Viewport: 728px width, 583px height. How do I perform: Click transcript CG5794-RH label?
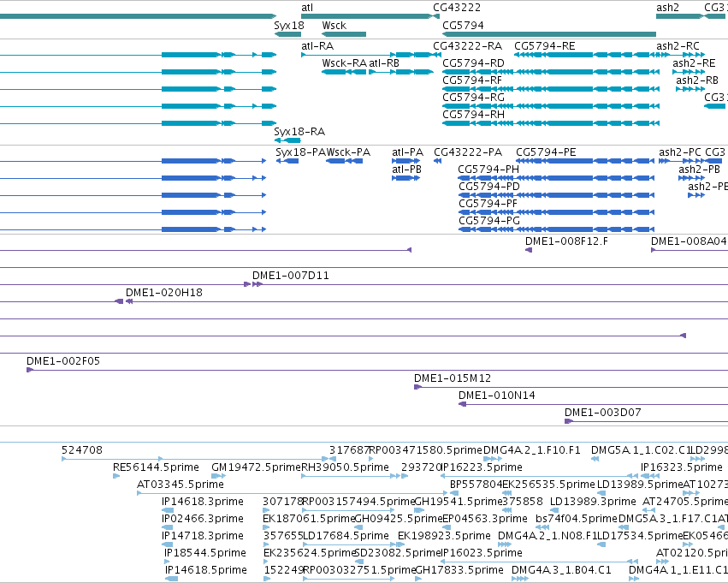coord(474,115)
